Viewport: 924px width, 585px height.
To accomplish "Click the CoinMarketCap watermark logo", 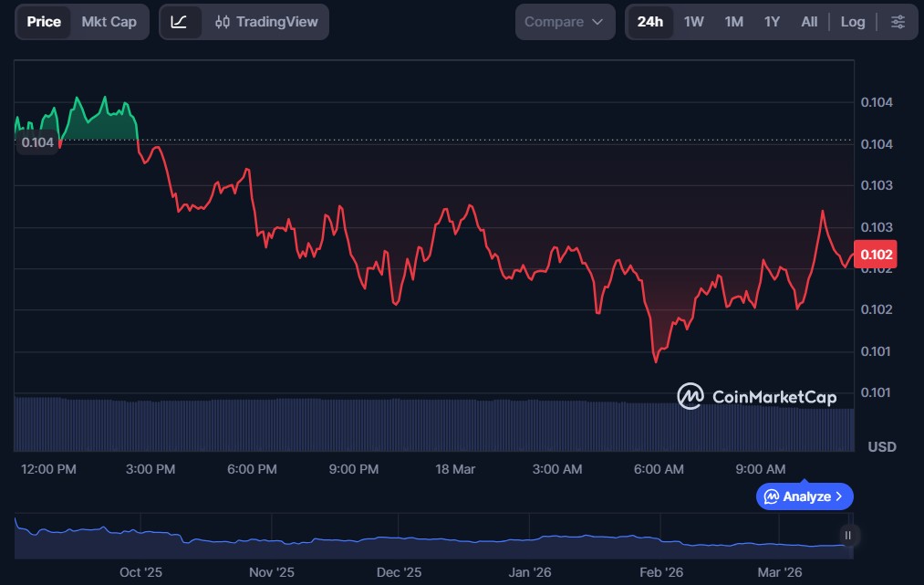I will tap(756, 396).
